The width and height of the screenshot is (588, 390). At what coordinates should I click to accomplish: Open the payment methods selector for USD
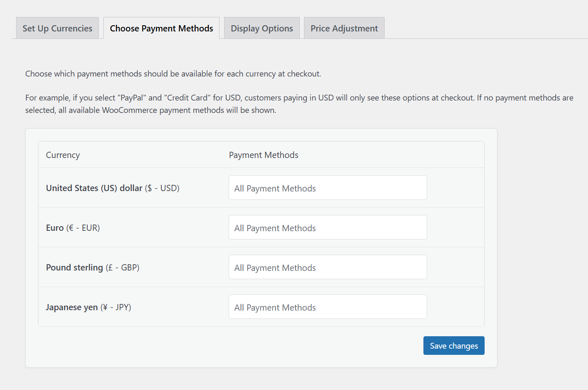coord(327,187)
